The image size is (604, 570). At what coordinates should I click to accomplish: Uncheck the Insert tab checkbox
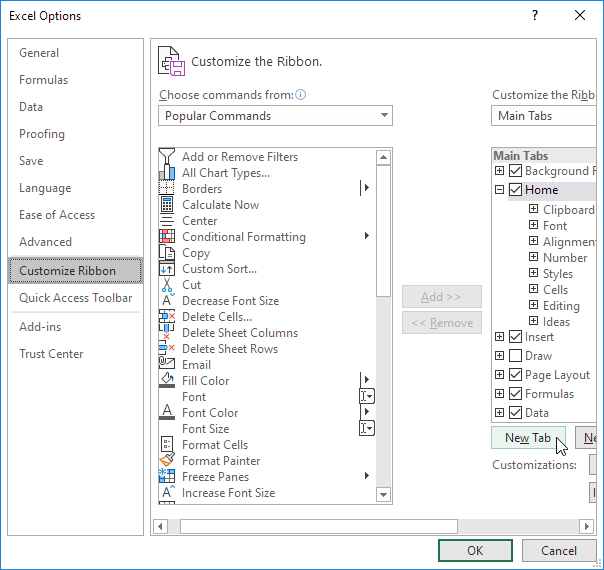tap(515, 337)
